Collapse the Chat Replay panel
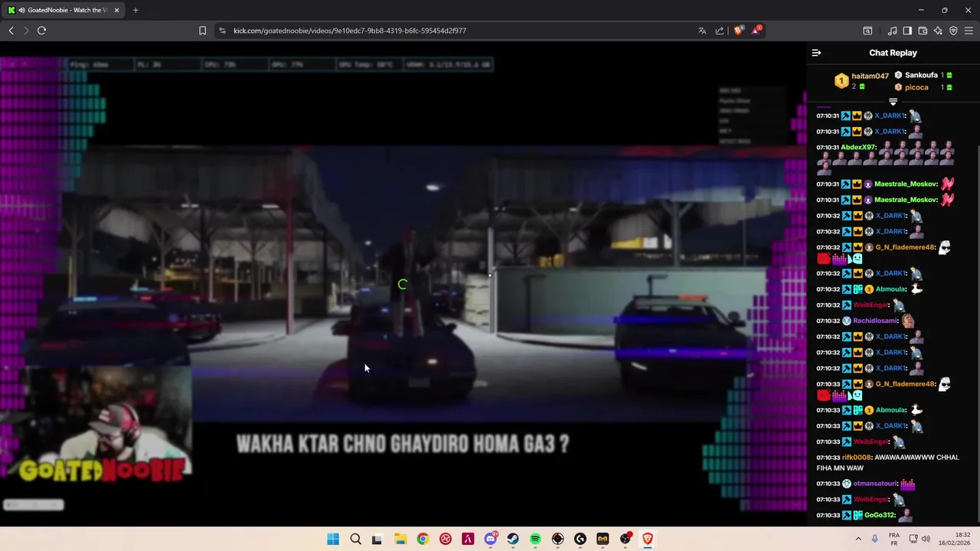 pos(816,53)
